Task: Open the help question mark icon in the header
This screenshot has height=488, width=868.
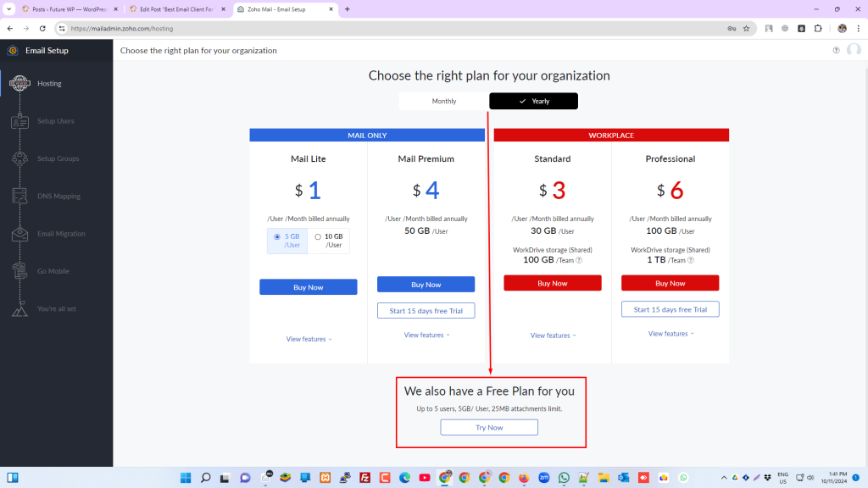Action: [836, 50]
